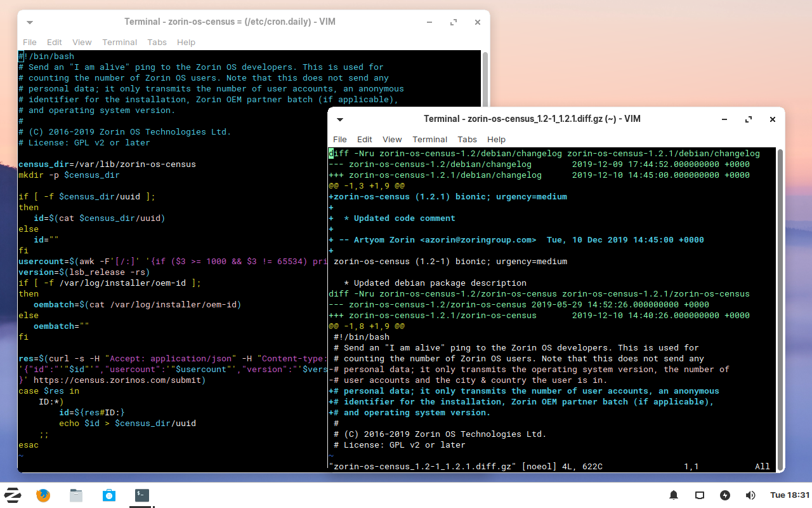
Task: Open Edit menu in cron.daily terminal
Action: pyautogui.click(x=55, y=42)
